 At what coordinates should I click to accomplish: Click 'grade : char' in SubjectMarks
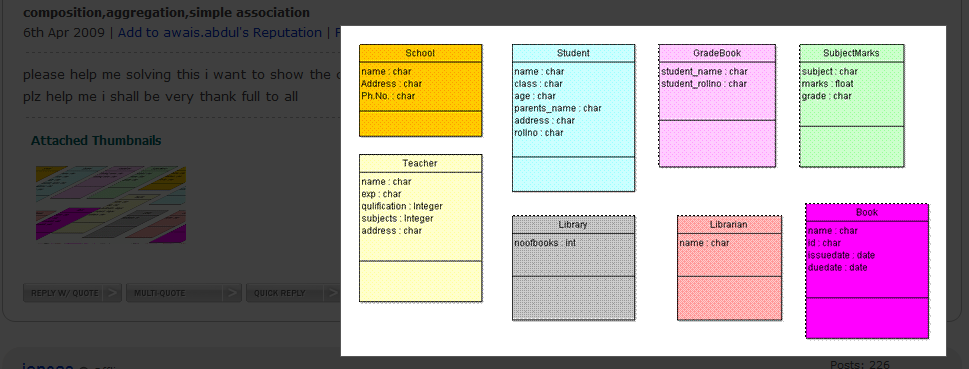click(x=826, y=96)
